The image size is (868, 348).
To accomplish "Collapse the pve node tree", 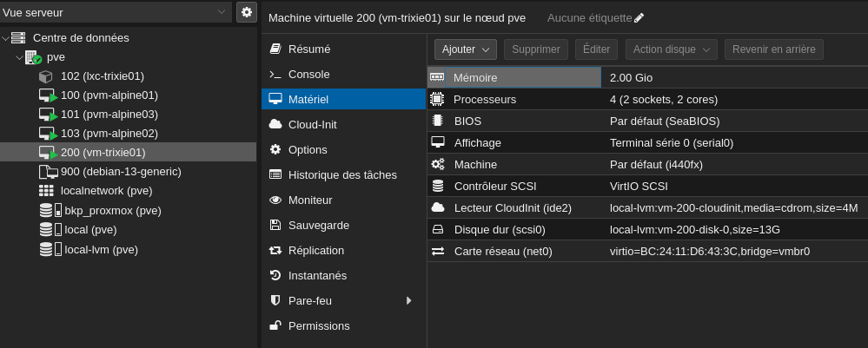I will coord(19,57).
